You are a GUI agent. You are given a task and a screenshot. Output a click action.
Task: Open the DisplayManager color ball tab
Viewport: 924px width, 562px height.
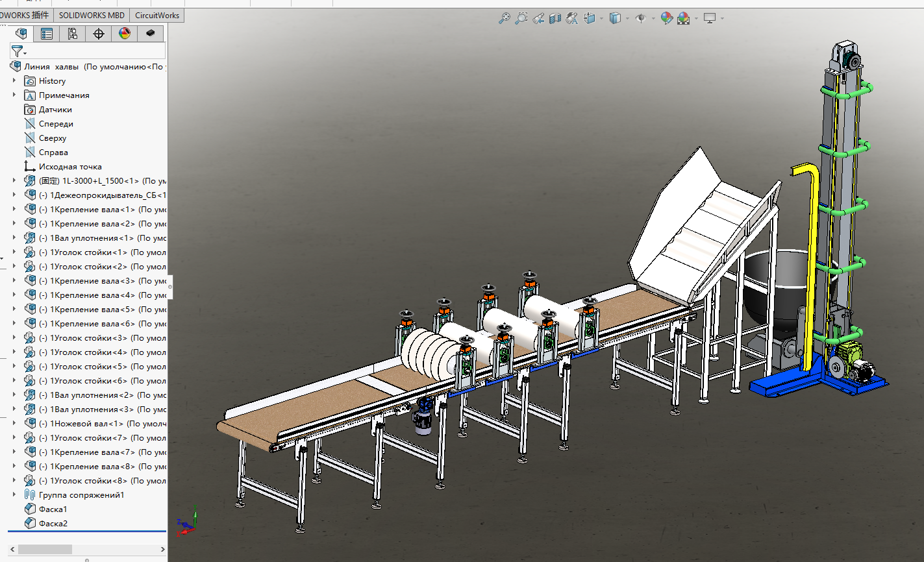click(125, 33)
